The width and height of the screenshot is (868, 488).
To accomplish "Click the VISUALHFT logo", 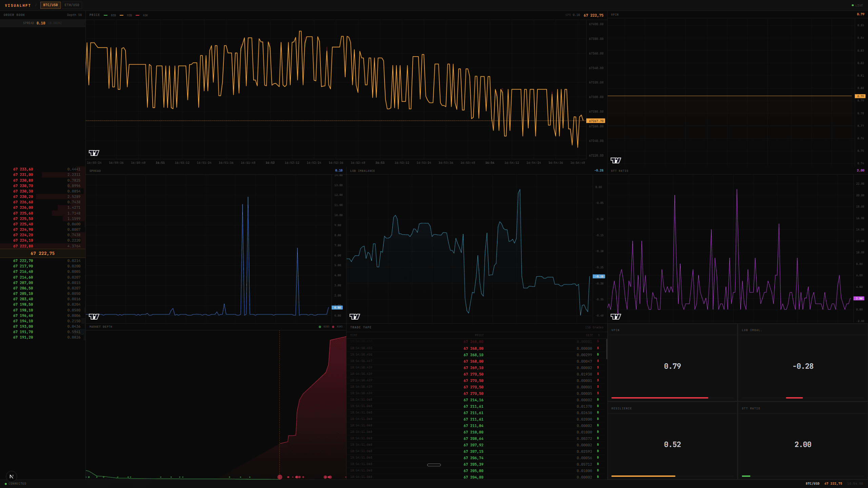I will (18, 5).
